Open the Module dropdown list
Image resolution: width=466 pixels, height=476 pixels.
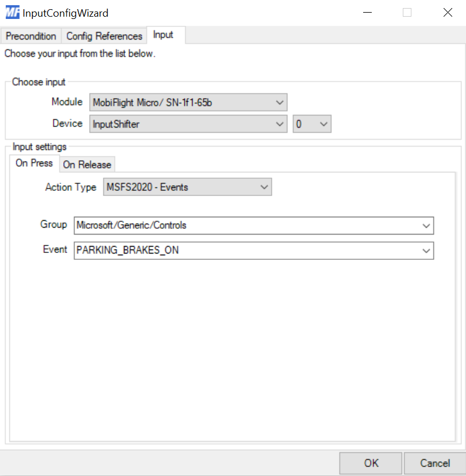click(x=188, y=102)
